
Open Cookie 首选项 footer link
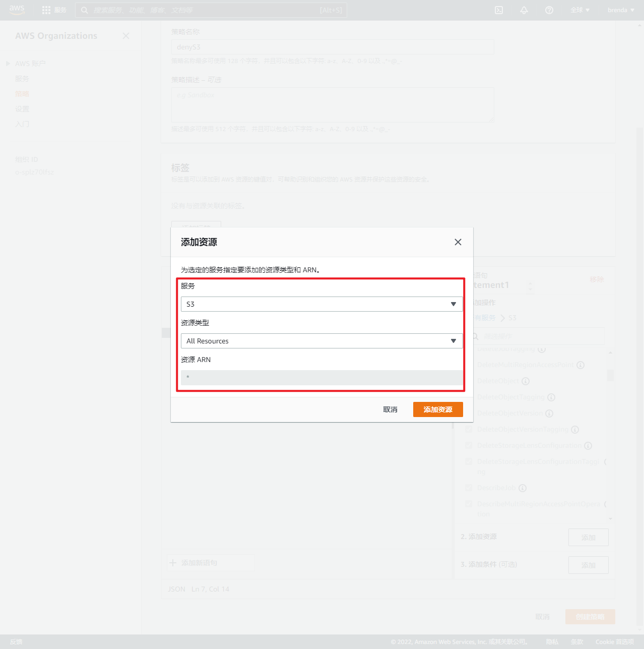pos(615,642)
